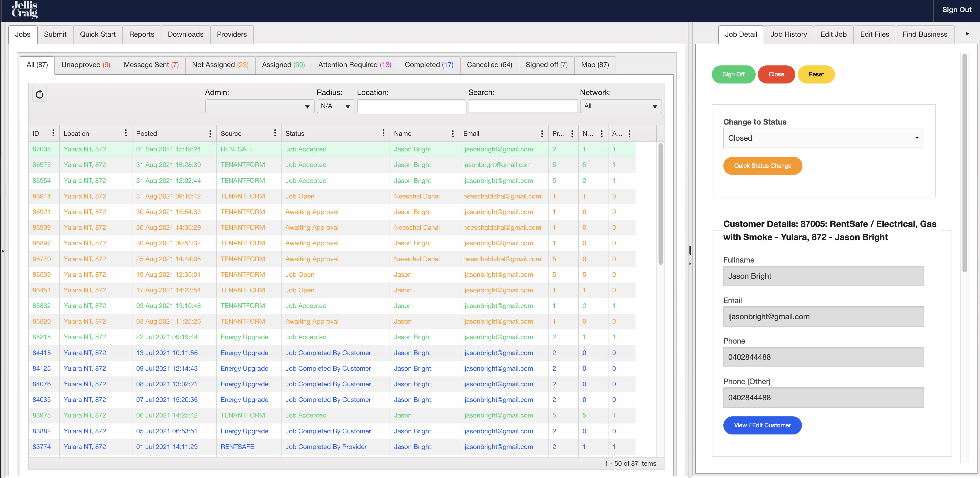
Task: Open the Location column options icon
Action: (x=126, y=133)
